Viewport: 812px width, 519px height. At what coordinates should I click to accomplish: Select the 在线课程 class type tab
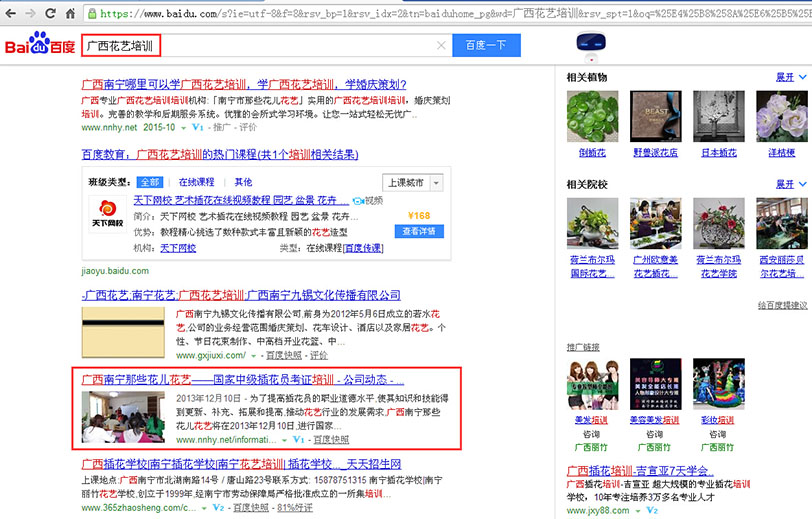click(196, 182)
